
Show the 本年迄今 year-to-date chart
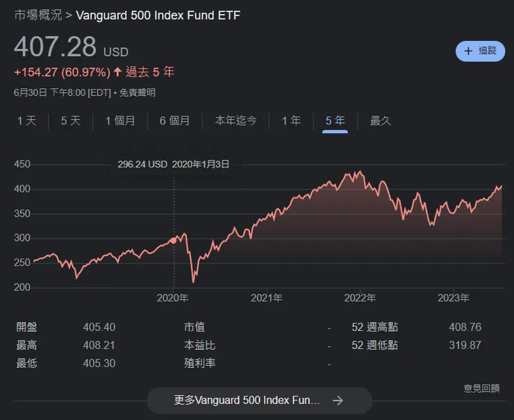[x=235, y=121]
